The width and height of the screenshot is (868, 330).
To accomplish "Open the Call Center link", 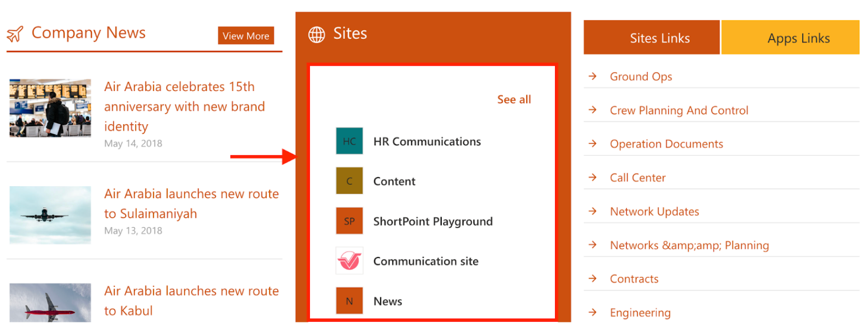I will (x=637, y=177).
